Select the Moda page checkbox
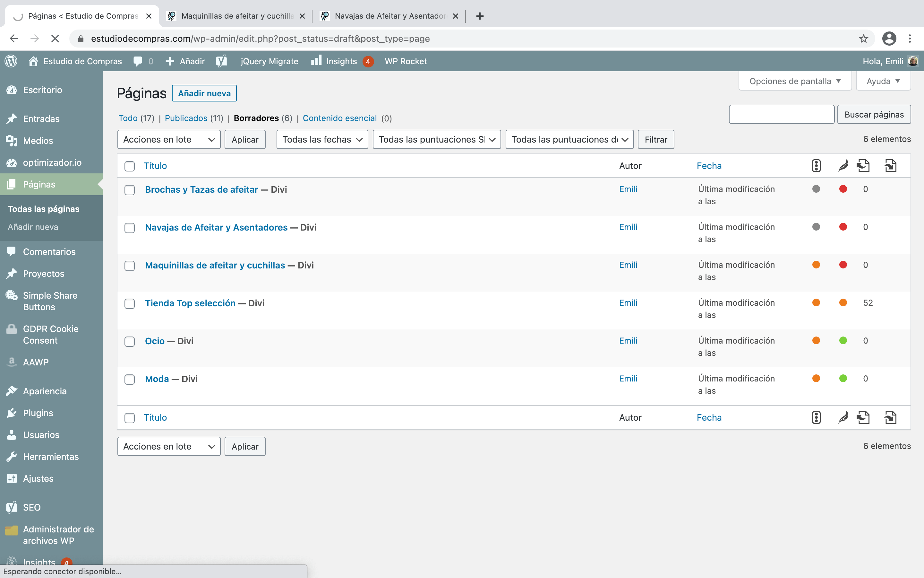 tap(130, 379)
